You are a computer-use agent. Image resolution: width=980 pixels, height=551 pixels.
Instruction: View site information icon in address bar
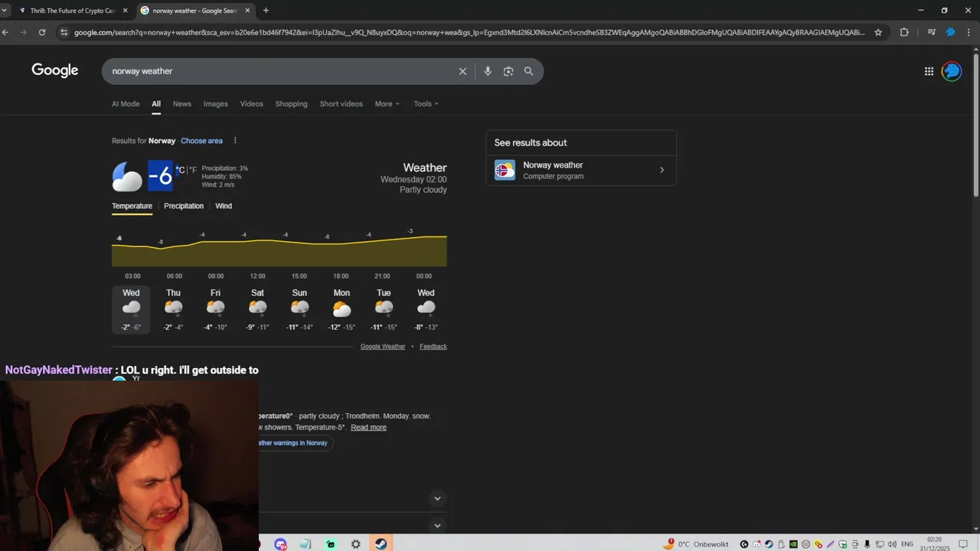coord(64,32)
